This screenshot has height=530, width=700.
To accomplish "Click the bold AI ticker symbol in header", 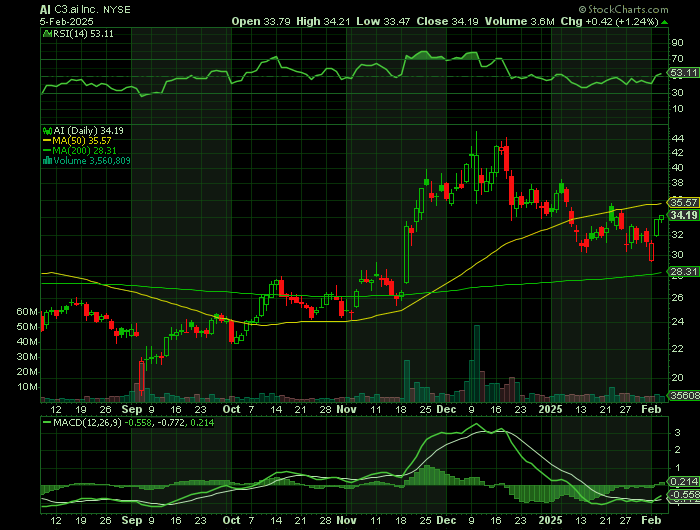I will coord(45,10).
